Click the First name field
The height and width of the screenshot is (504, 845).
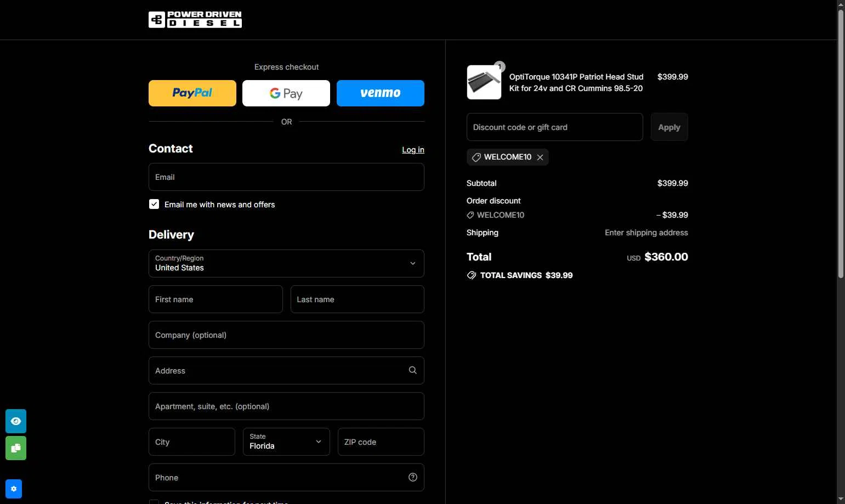[215, 299]
